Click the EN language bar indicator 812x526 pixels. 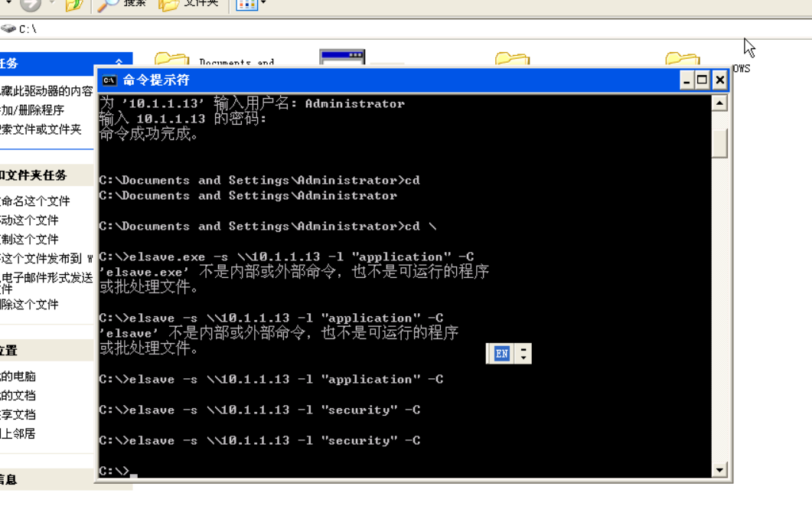coord(501,354)
